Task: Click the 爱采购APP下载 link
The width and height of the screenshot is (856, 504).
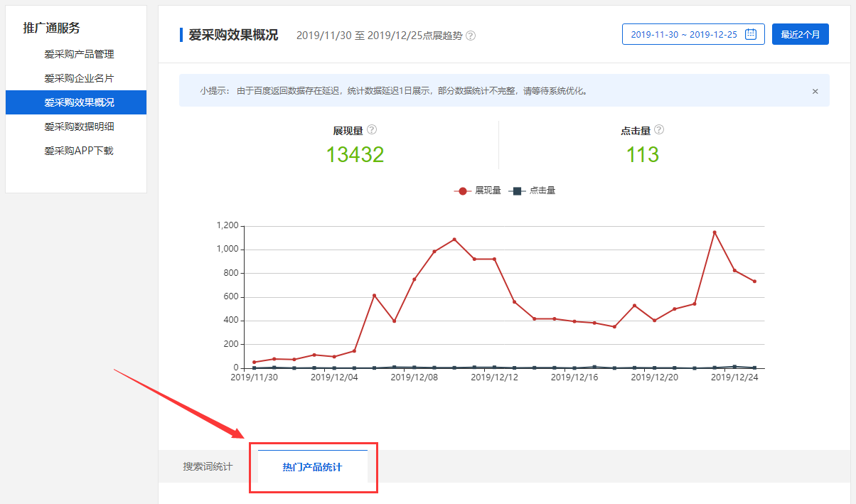Action: point(79,151)
